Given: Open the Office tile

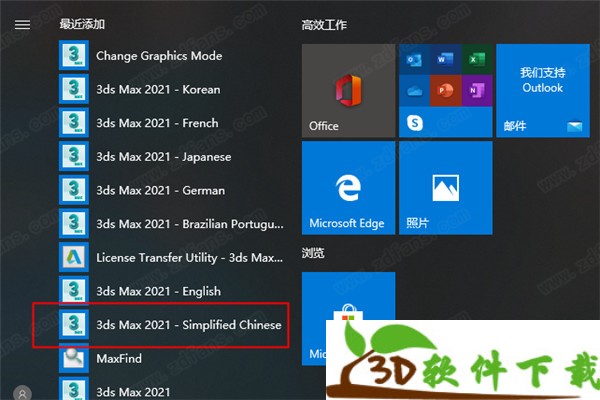Looking at the screenshot, I should click(348, 90).
